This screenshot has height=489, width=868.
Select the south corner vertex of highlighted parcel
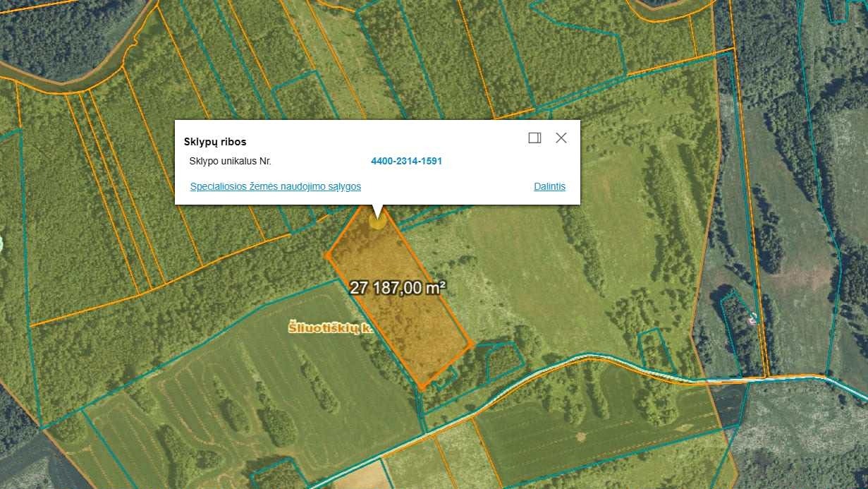tap(422, 387)
